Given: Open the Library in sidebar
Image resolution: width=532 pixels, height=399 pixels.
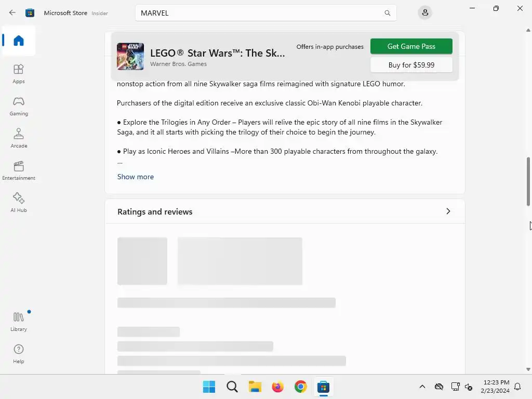Looking at the screenshot, I should click(x=19, y=322).
